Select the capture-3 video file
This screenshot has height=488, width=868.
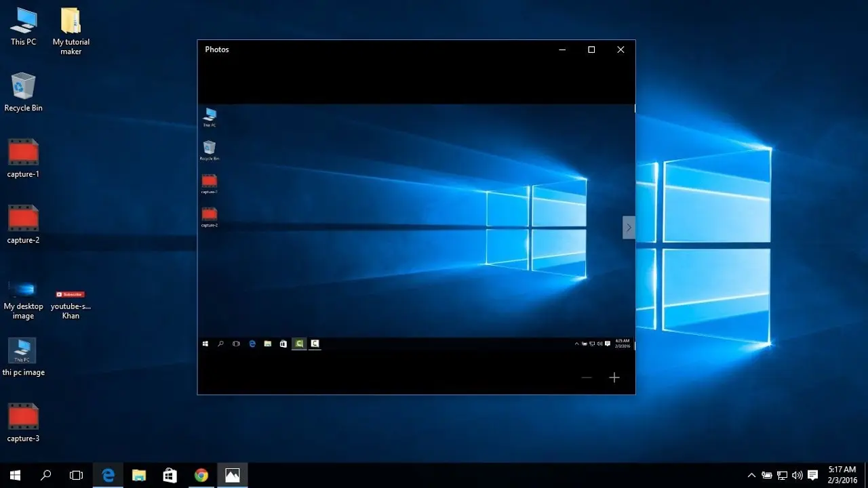pos(23,423)
